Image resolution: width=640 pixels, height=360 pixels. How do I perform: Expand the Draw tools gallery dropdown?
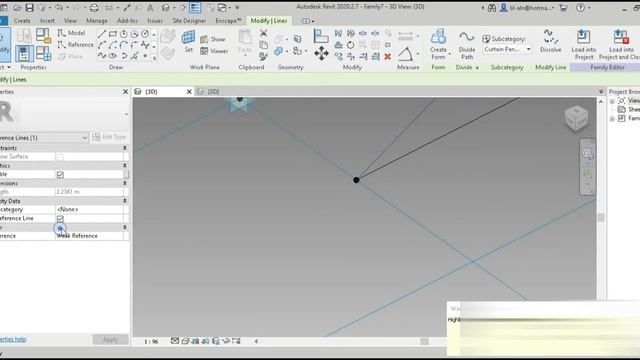pos(154,58)
